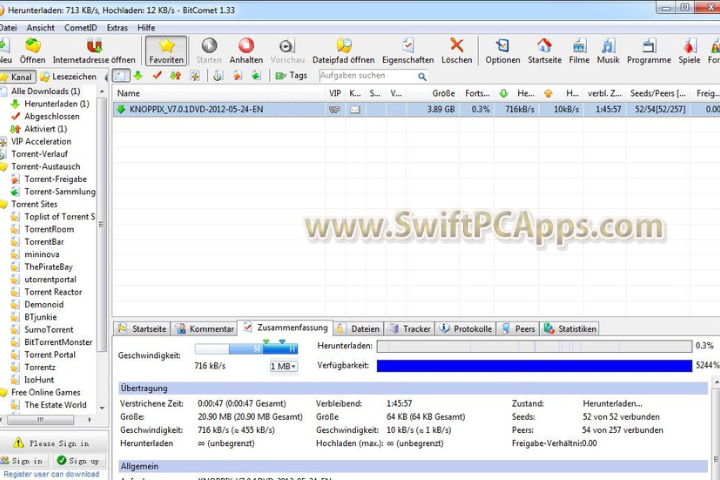Open Eigenschaften properties icon

[408, 51]
